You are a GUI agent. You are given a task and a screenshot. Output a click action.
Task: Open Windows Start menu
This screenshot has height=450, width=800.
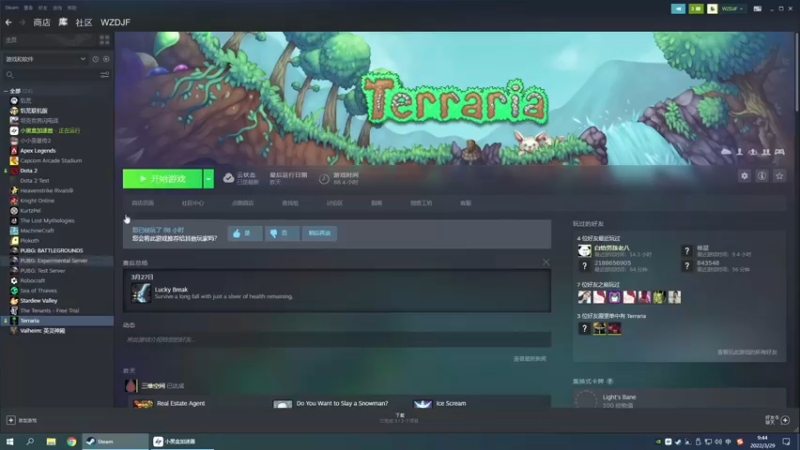click(x=10, y=441)
